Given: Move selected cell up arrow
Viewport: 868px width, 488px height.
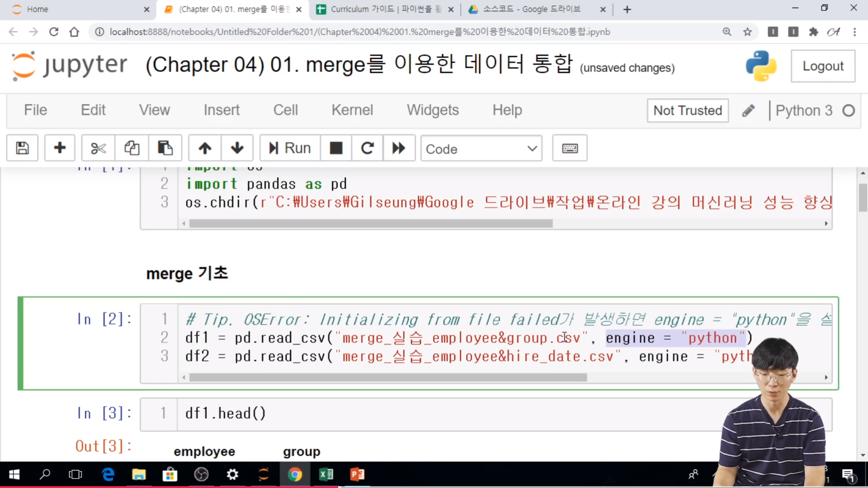Looking at the screenshot, I should point(205,148).
